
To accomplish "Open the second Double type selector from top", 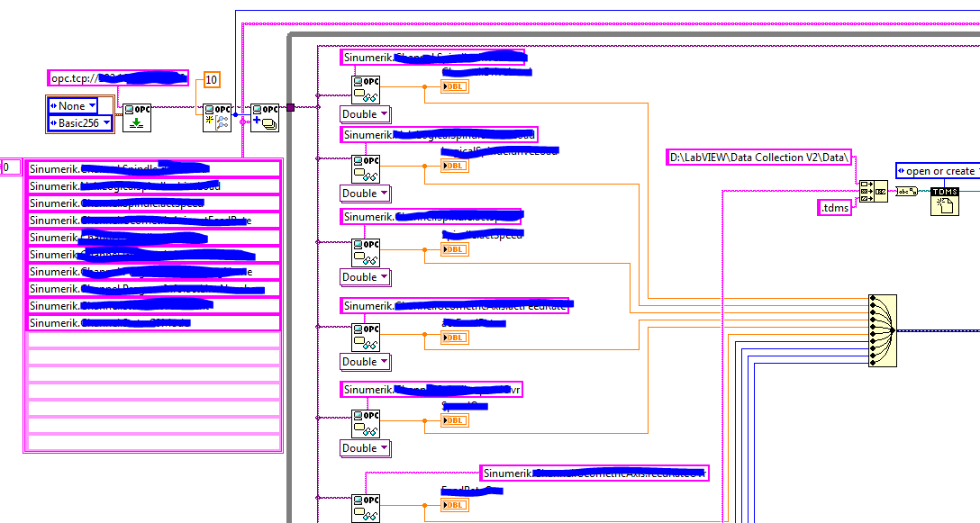I will pos(366,194).
